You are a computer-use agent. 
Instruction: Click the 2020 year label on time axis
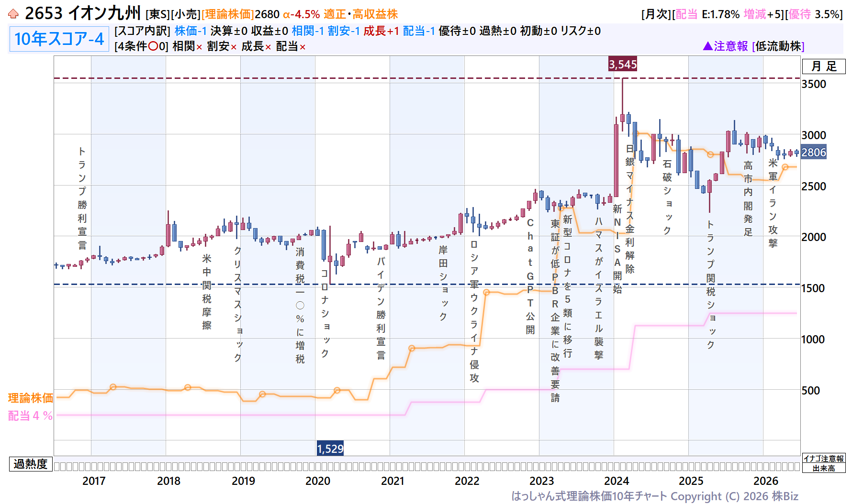pos(318,481)
